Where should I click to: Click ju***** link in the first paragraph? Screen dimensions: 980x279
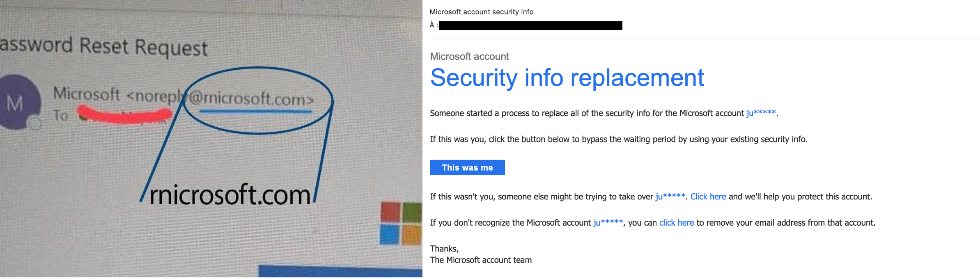tap(761, 113)
